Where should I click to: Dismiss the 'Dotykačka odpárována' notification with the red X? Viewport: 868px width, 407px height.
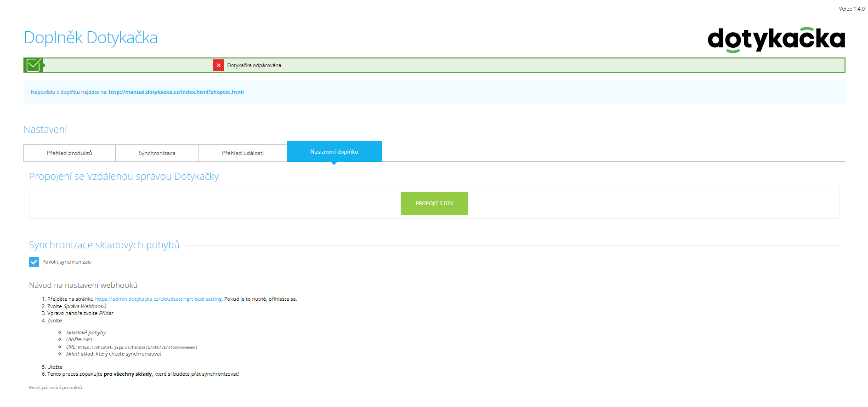point(218,65)
